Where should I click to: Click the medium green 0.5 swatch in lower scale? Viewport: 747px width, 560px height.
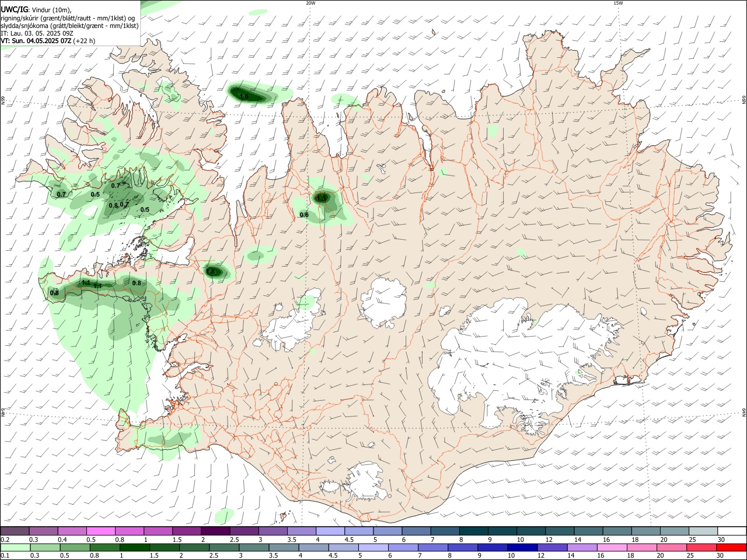pos(75,547)
